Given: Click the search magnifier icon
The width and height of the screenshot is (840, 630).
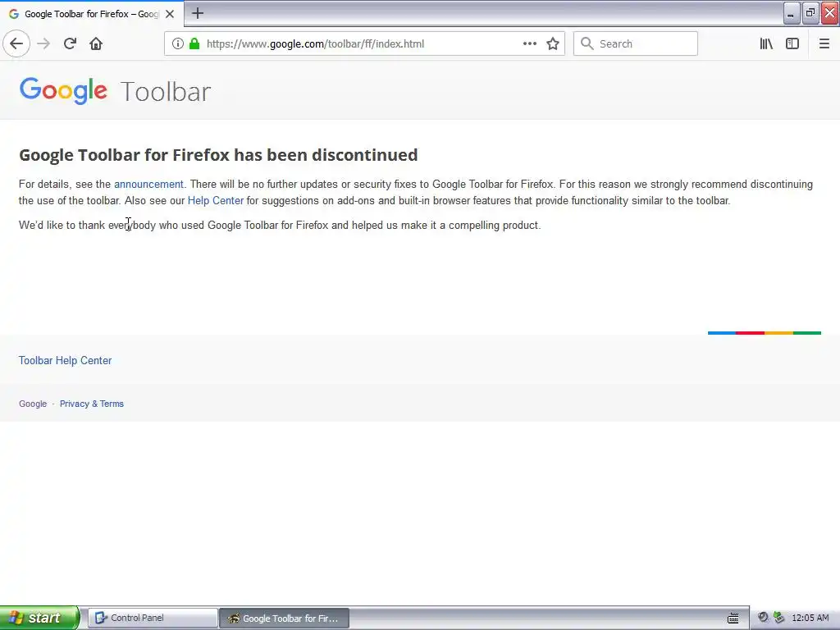Looking at the screenshot, I should click(587, 44).
